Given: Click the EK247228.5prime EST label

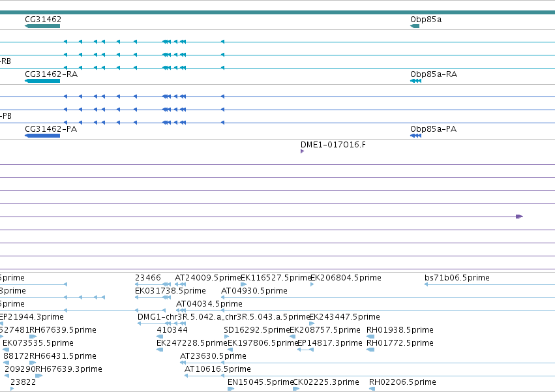Looking at the screenshot, I should 192,343.
